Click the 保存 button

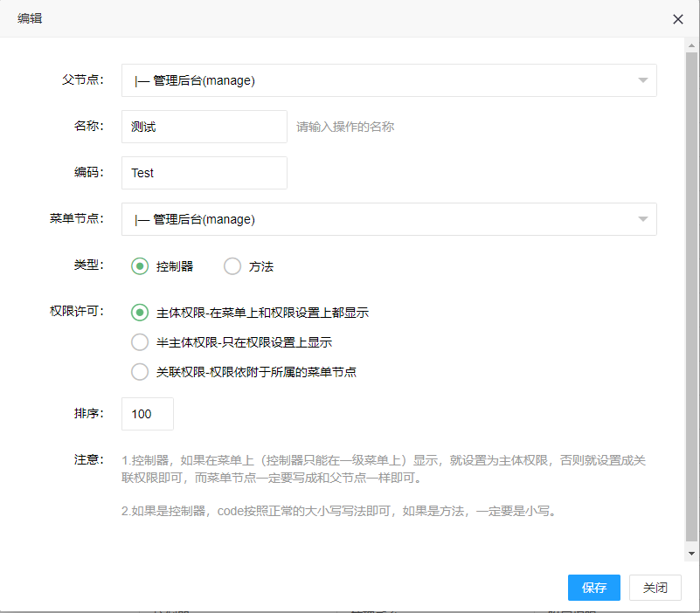593,588
